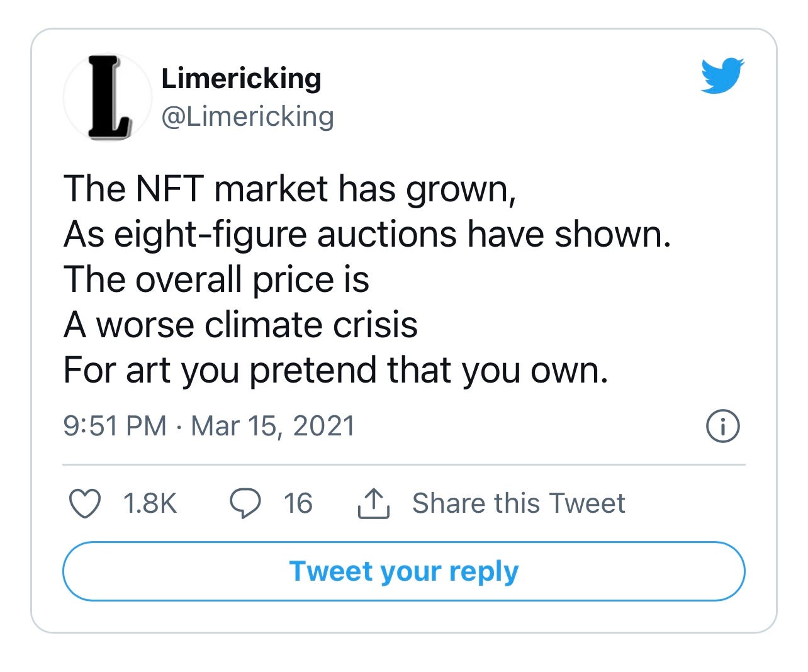Click the horizontal divider under the timestamp

click(x=404, y=465)
